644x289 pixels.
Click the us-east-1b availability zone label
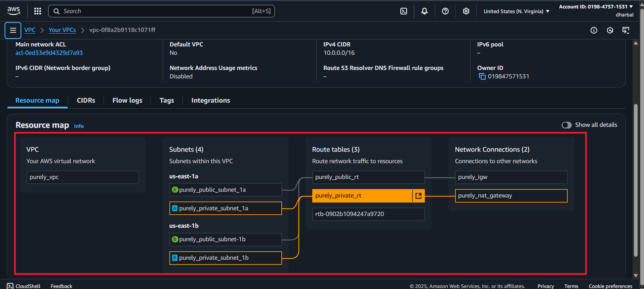184,226
